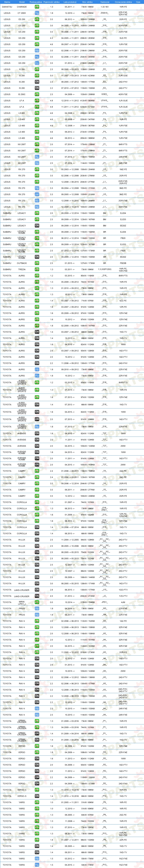
Task: Select the diesel icon in the HI-LUX 1KD-FTV row
Action: pos(37,584)
